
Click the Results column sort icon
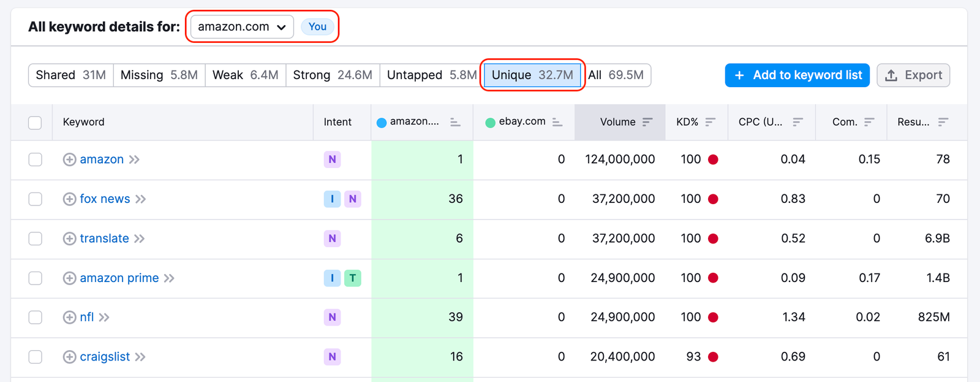tap(943, 122)
